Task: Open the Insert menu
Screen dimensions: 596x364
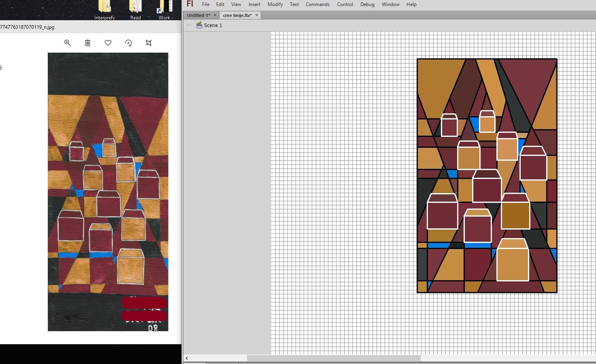Action: [x=254, y=4]
